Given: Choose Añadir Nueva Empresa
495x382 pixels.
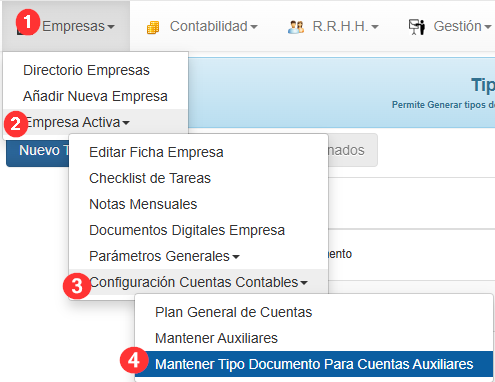Looking at the screenshot, I should click(x=95, y=96).
